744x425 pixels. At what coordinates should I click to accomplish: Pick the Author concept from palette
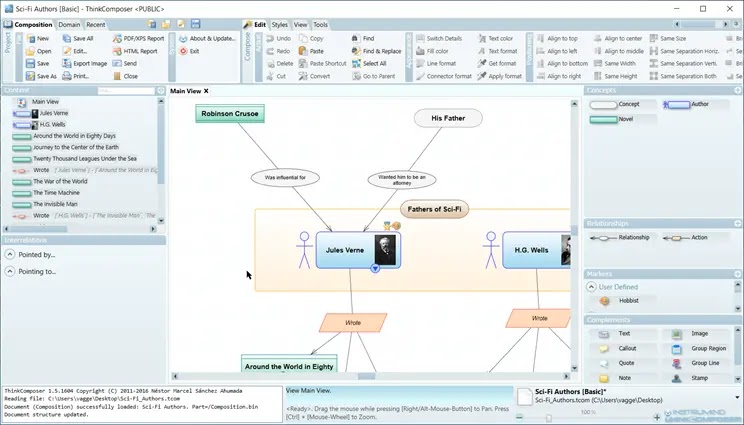tap(687, 104)
